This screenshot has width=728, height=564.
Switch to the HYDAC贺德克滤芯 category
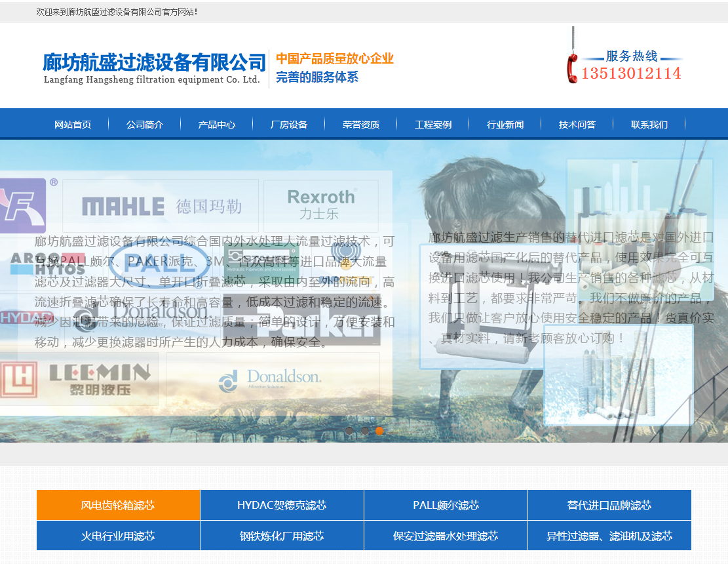coord(282,505)
